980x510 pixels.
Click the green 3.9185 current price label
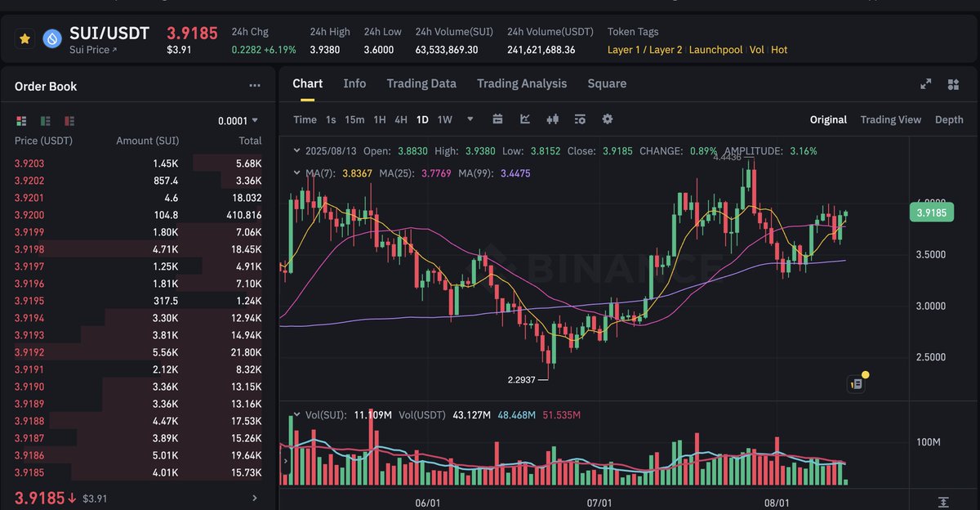(932, 212)
